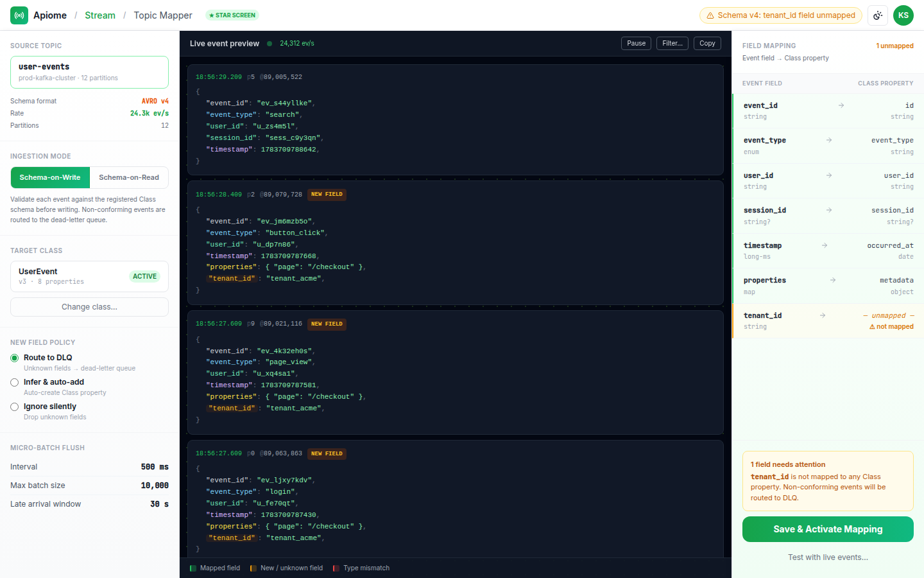This screenshot has height=578, width=924.
Task: Click Save & Activate Mapping
Action: [828, 529]
